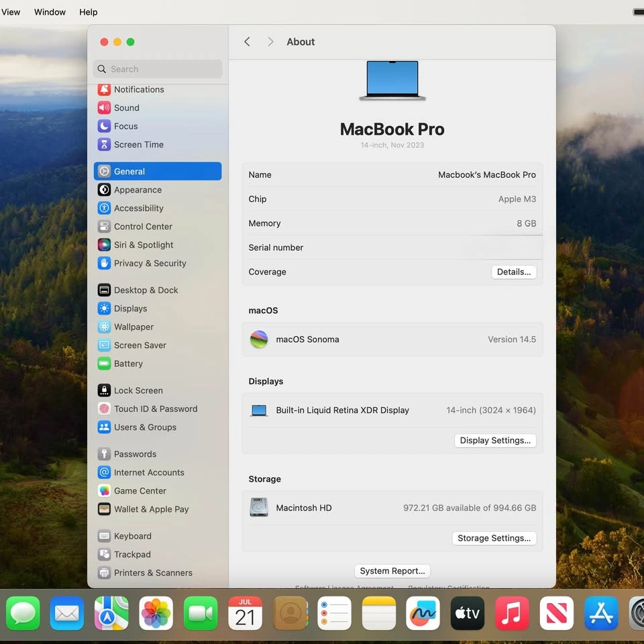Open Siri & Spotlight settings

coord(157,245)
